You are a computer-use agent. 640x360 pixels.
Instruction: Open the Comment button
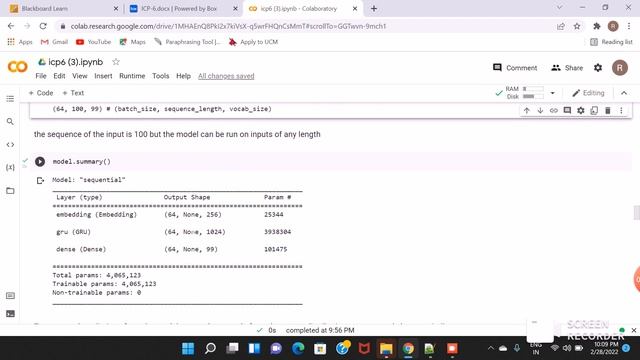click(x=515, y=68)
